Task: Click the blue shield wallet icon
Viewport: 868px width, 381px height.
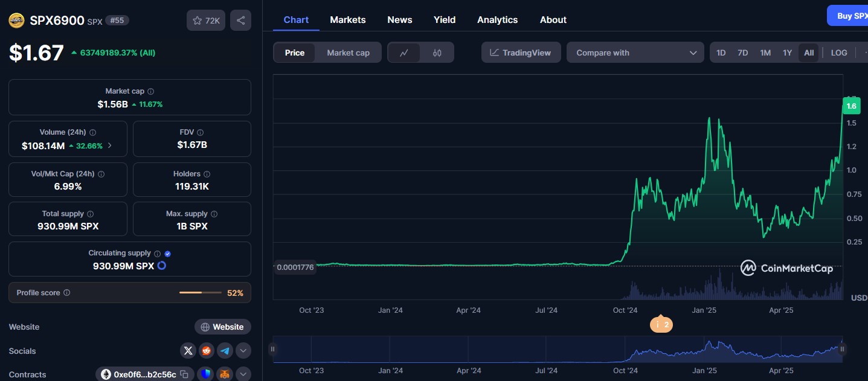Action: pos(207,375)
